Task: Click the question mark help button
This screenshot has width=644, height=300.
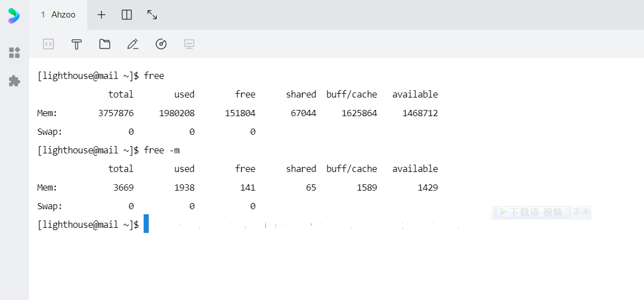Action: 576,211
